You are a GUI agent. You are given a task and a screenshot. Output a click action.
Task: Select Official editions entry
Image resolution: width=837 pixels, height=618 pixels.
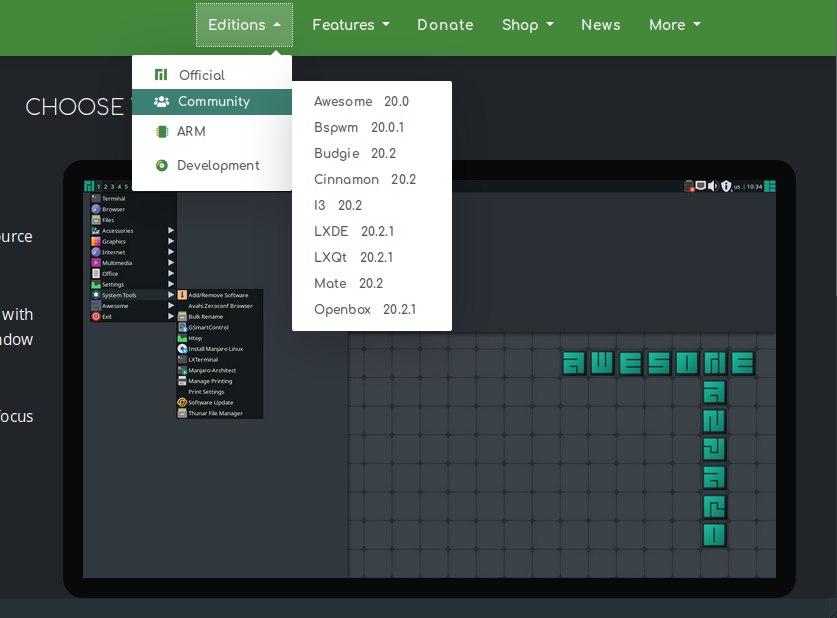click(x=212, y=75)
